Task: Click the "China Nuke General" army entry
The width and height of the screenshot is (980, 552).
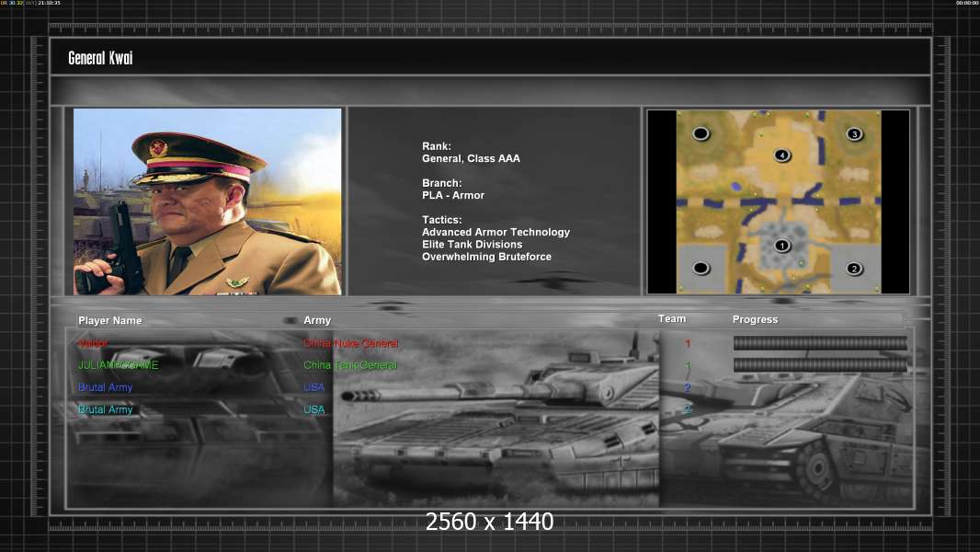Action: click(350, 343)
